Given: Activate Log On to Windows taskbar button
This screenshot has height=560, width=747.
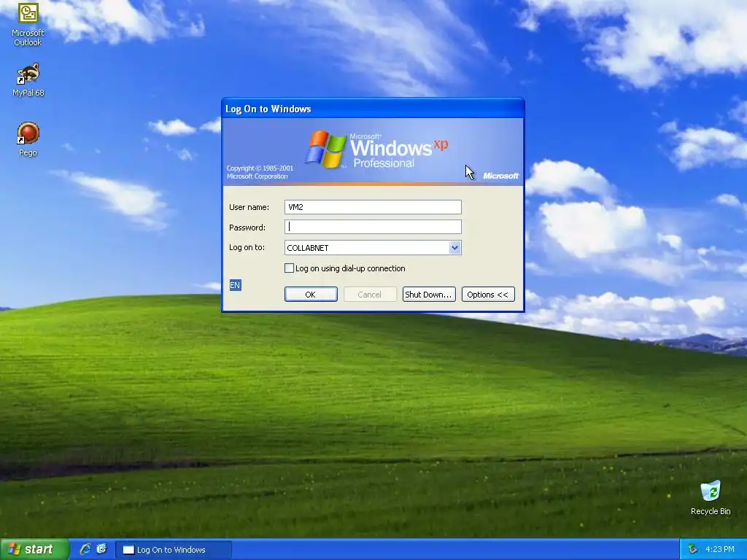Looking at the screenshot, I should coord(174,550).
